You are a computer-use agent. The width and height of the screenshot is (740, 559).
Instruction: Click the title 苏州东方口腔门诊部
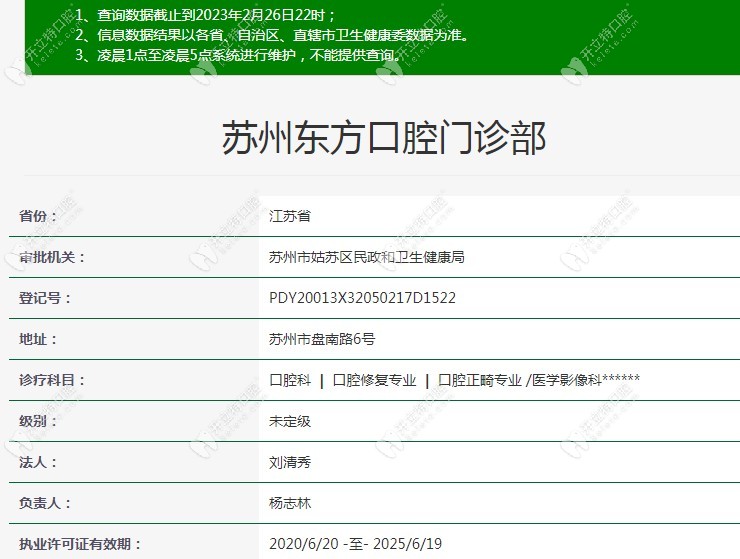(384, 137)
